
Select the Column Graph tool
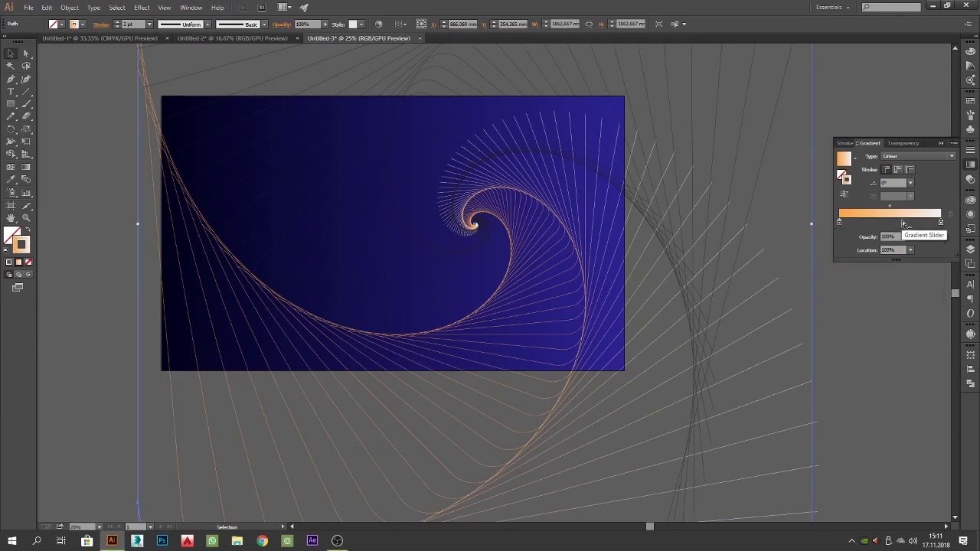(26, 192)
